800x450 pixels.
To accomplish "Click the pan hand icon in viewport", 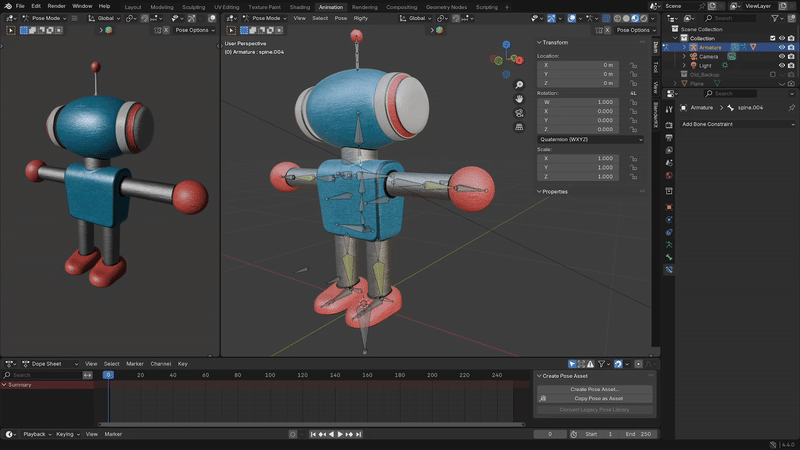I will tap(520, 99).
